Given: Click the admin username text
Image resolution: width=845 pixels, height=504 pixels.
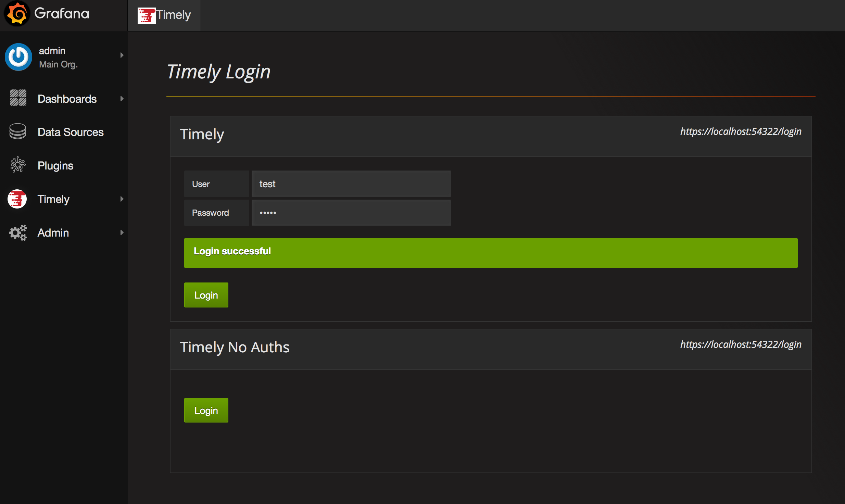Looking at the screenshot, I should (52, 51).
